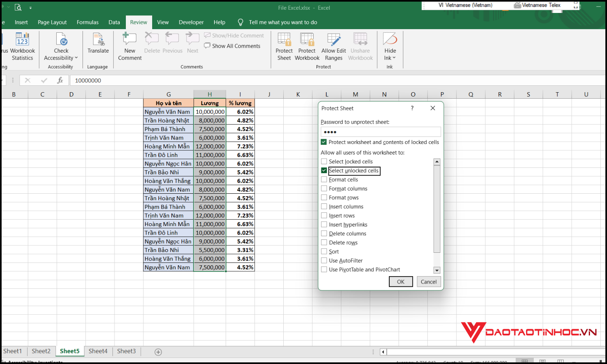Click the Workbook Statistics icon

(x=22, y=39)
